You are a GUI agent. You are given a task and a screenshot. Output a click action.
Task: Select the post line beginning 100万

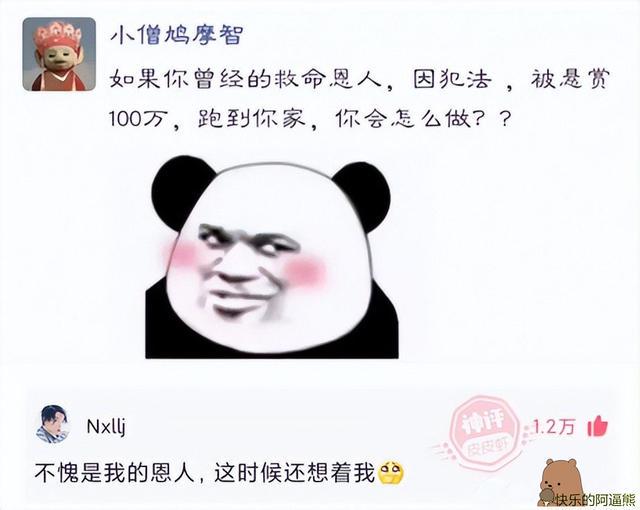coord(310,119)
